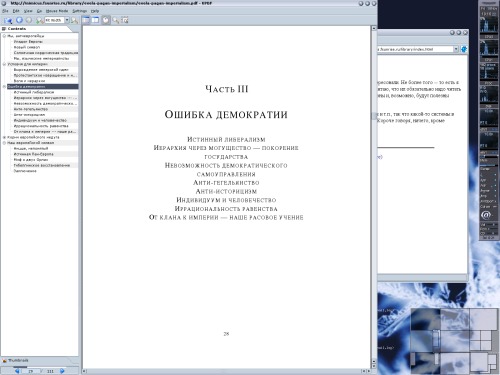
Task: Click the zoom out magnifier right of zoom box
Action: [x=74, y=20]
